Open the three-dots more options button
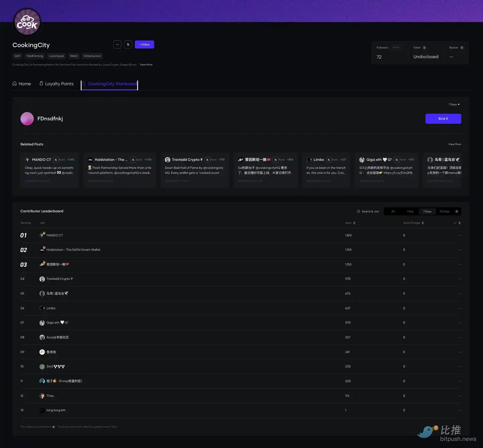The image size is (483, 448). 117,44
